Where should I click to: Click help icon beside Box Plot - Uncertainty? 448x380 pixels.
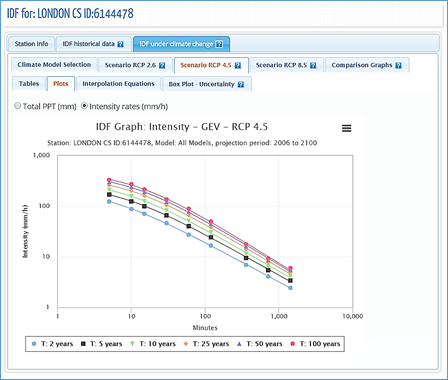tap(241, 84)
